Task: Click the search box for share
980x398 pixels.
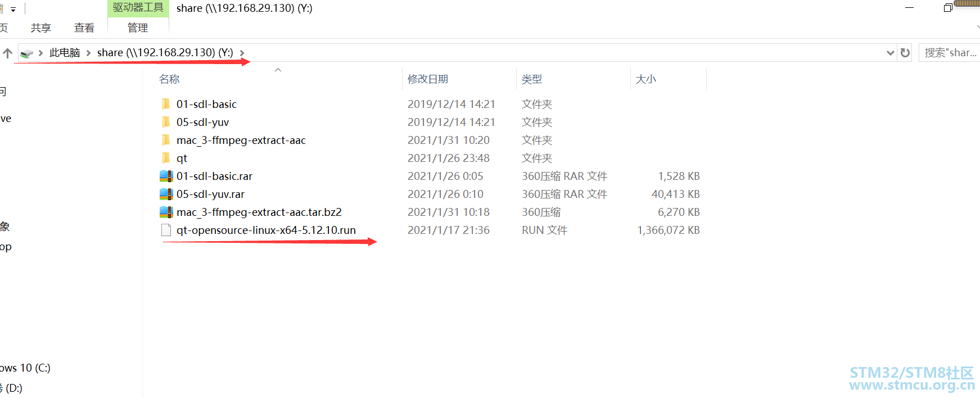Action: tap(949, 53)
